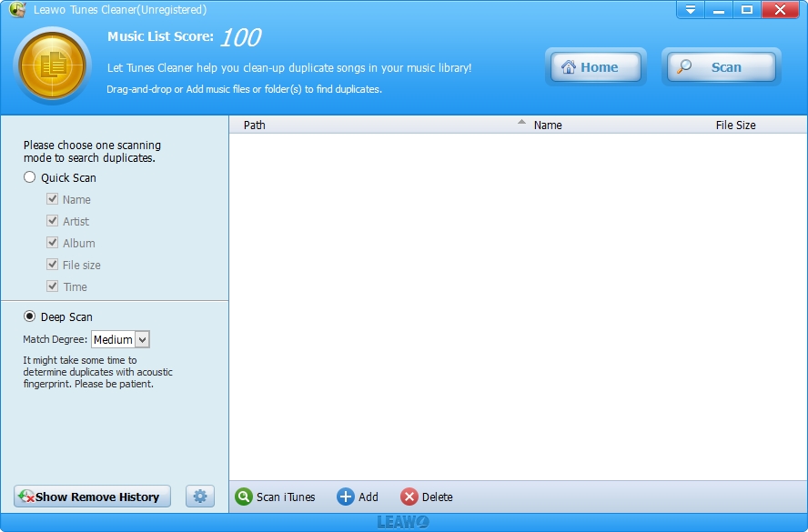808x532 pixels.
Task: Click the red Delete icon
Action: 409,497
